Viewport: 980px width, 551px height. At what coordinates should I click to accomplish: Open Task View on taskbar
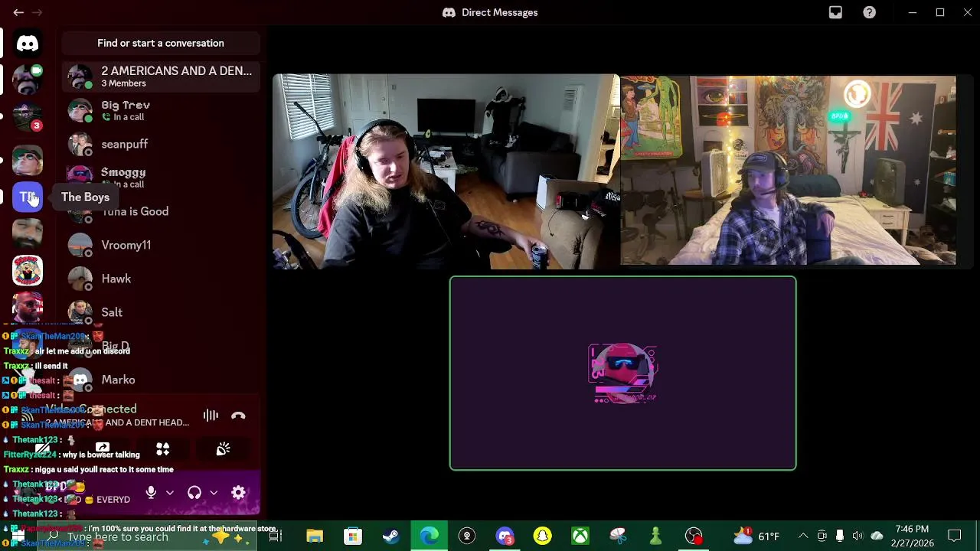click(x=276, y=536)
